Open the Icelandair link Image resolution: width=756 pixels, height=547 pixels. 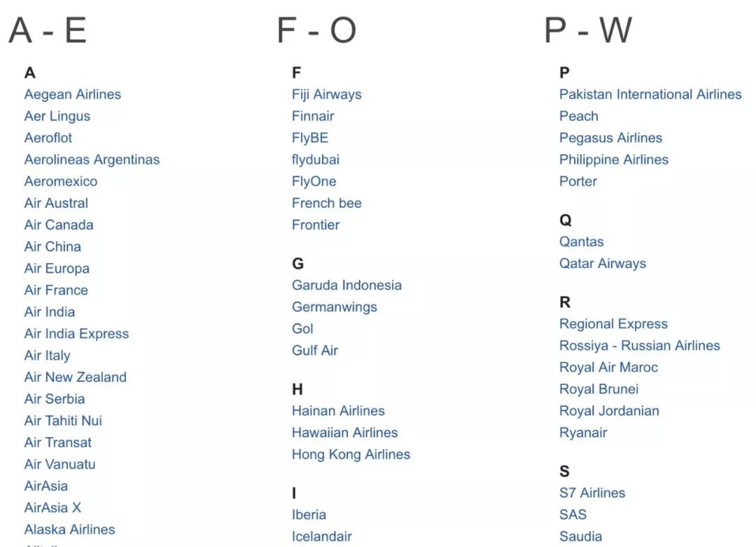[322, 537]
